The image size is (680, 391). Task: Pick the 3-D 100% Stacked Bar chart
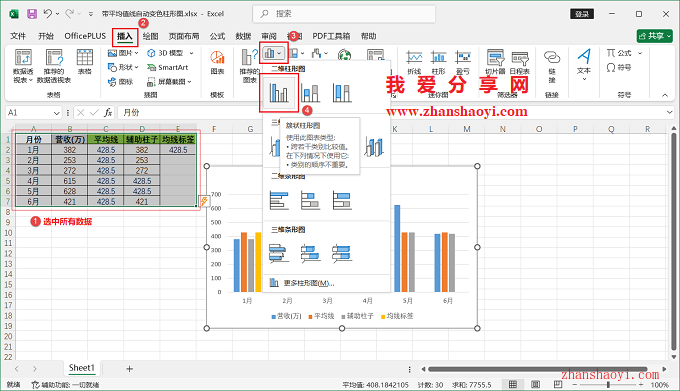point(342,254)
